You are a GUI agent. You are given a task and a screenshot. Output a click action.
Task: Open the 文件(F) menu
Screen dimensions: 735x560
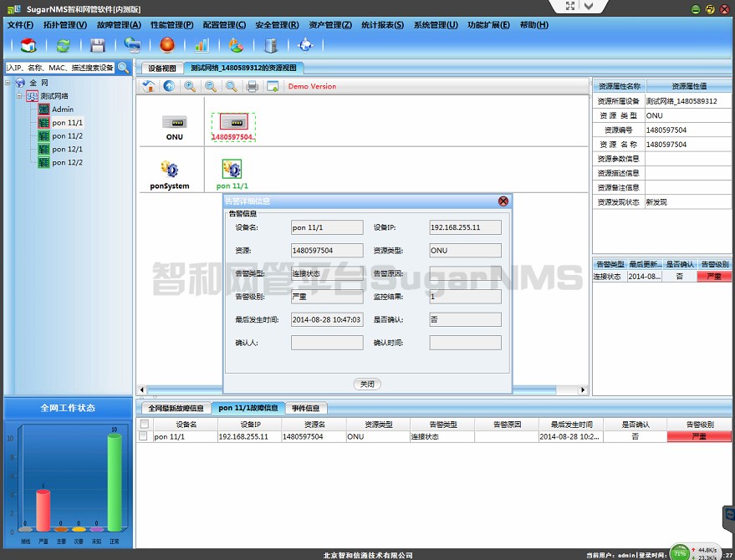[x=20, y=25]
